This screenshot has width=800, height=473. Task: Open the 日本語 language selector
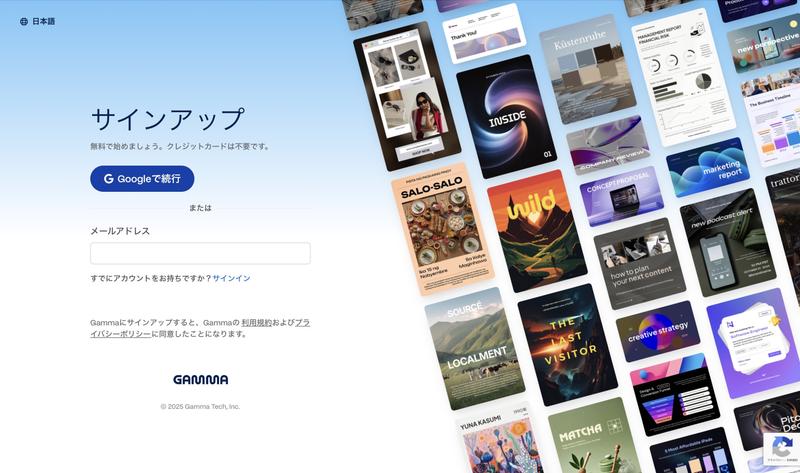click(37, 21)
